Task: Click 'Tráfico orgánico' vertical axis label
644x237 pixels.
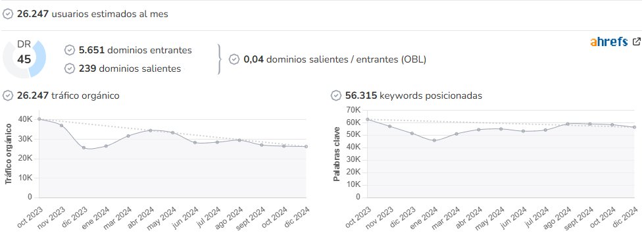Action: [9, 153]
